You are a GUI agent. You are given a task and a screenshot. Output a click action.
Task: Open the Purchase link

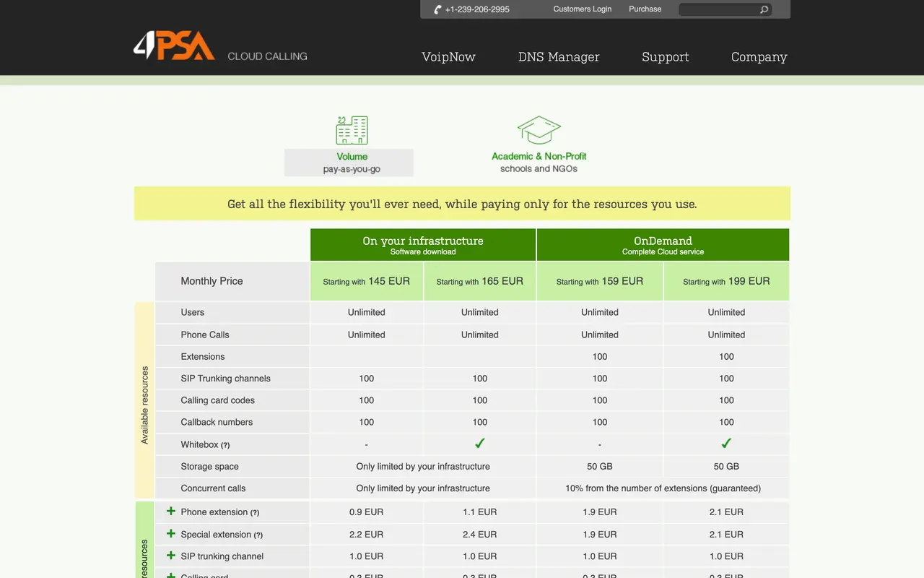click(645, 9)
